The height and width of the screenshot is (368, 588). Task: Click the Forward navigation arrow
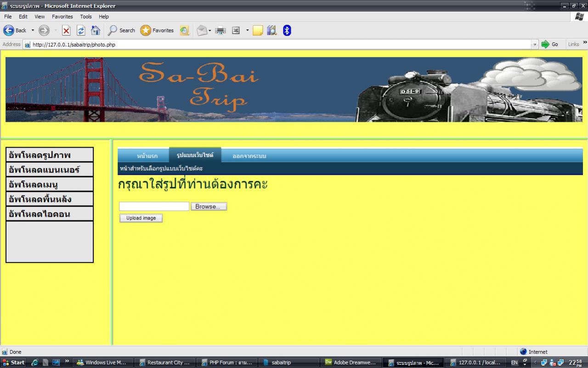pos(44,30)
